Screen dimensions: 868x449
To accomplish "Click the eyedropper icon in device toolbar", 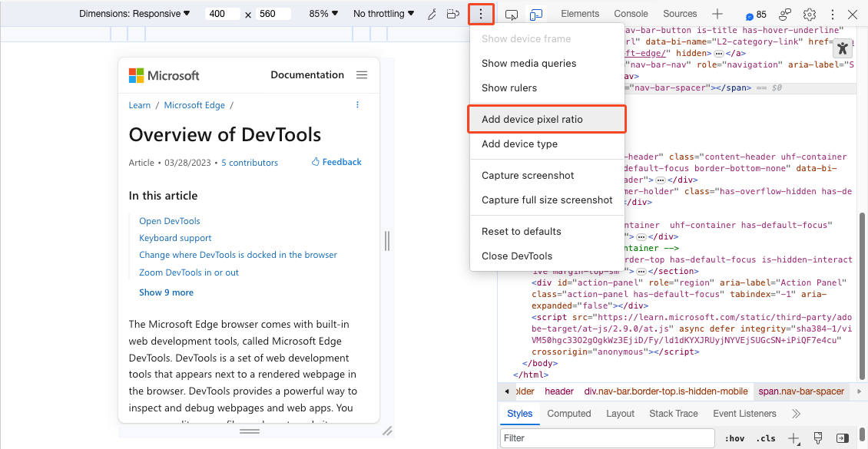I will (432, 14).
